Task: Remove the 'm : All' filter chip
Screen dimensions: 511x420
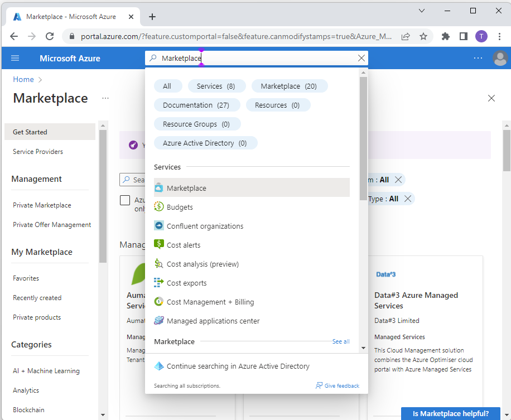Action: (398, 180)
